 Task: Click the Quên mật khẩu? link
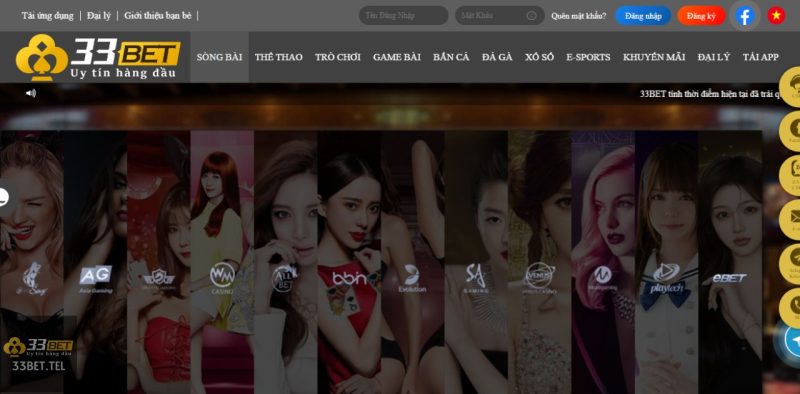click(579, 16)
